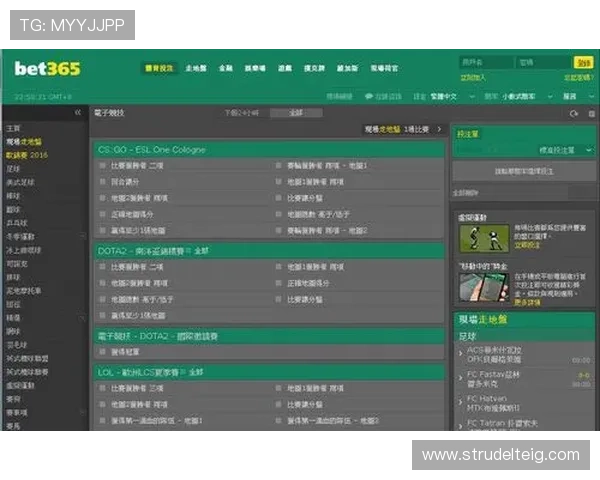Click the square icon beside 正確地圖得分 under CS:GO
The image size is (600, 480).
pyautogui.click(x=103, y=214)
